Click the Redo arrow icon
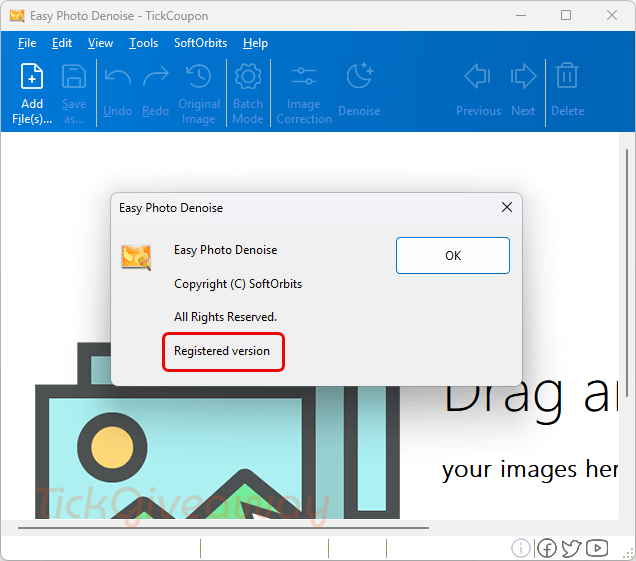Screen dimensions: 636x561 (x=156, y=76)
